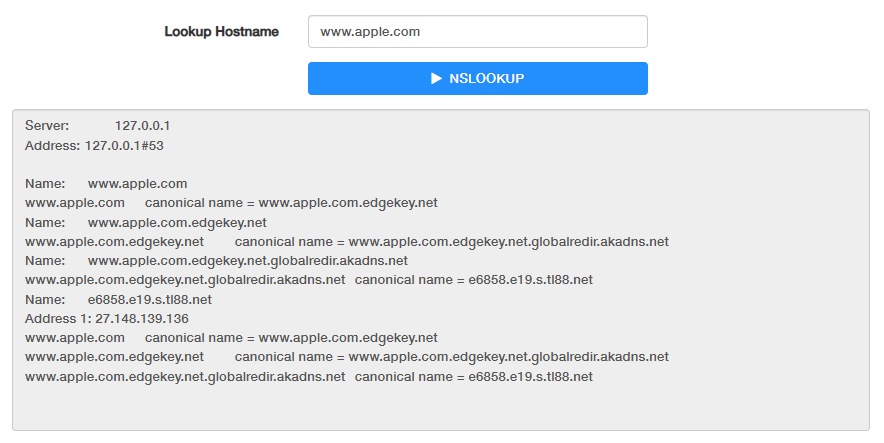884x443 pixels.
Task: Click the play icon on the NSLOOKUP button
Action: click(x=436, y=78)
